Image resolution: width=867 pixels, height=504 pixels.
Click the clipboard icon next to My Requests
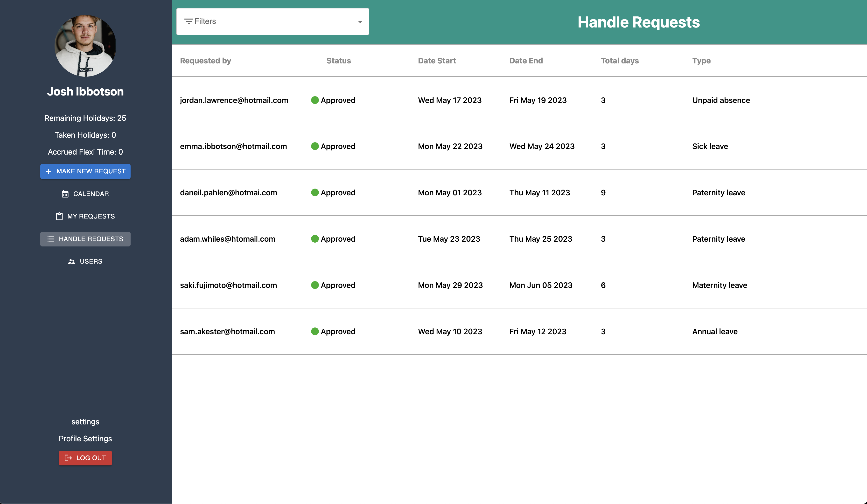coord(60,216)
